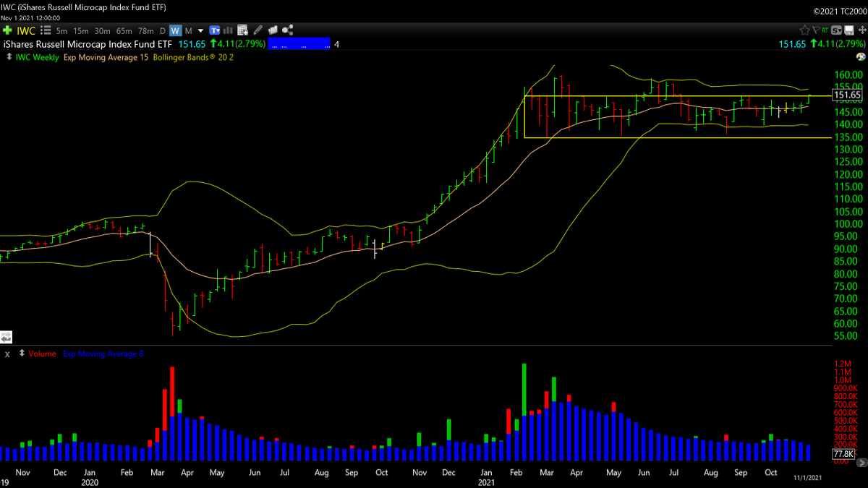Click the 11/1/2021 date label

[809, 479]
